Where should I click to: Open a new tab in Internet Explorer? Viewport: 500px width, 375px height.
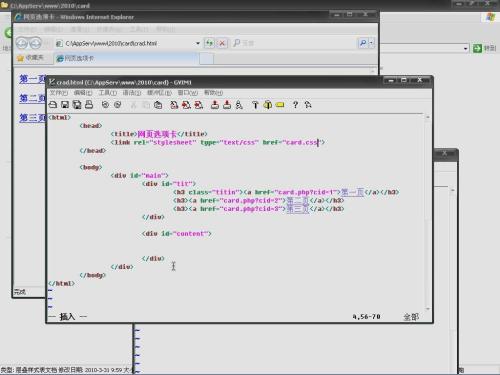(206, 59)
